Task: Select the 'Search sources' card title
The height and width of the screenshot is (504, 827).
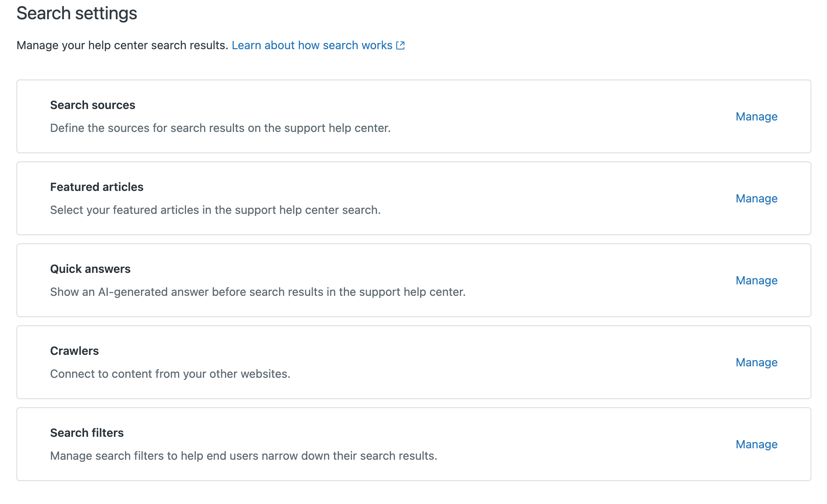Action: pyautogui.click(x=93, y=105)
